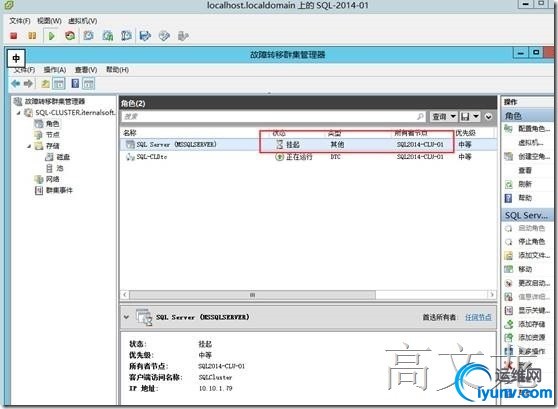Click the roles search input field
Screen dimensions: 558x409
(x=273, y=117)
